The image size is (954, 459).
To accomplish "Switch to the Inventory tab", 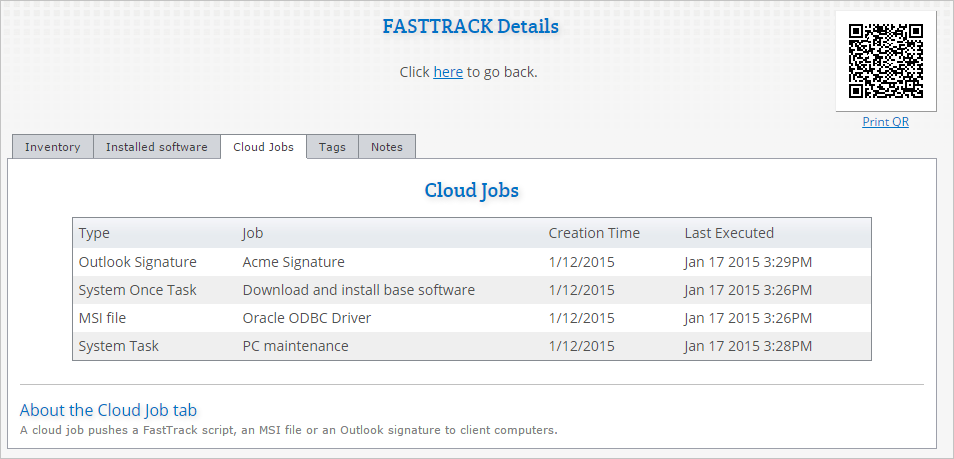I will point(52,147).
